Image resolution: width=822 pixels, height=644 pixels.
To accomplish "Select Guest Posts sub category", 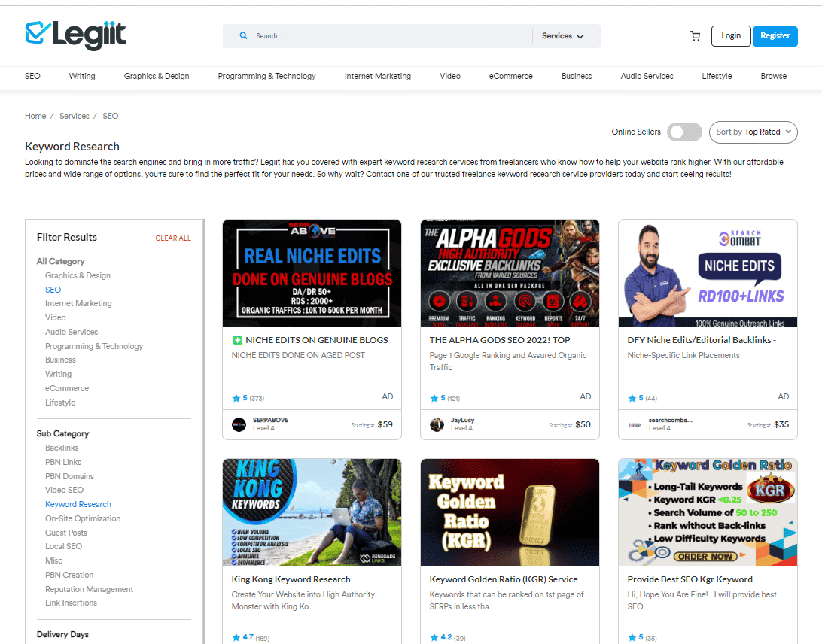I will 66,533.
